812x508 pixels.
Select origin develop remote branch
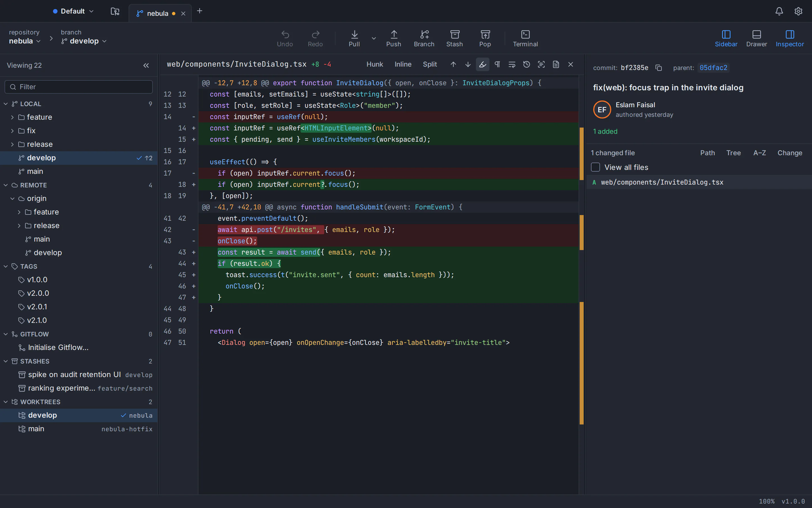79,253
